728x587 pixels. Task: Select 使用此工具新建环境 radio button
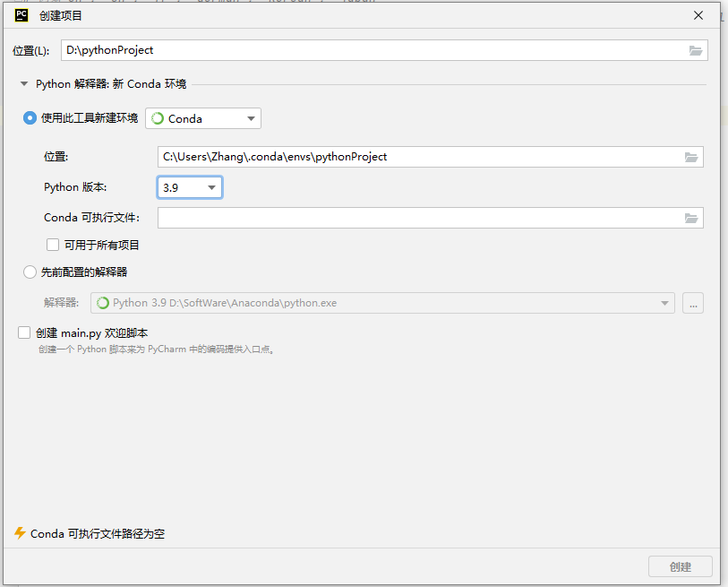coord(30,118)
